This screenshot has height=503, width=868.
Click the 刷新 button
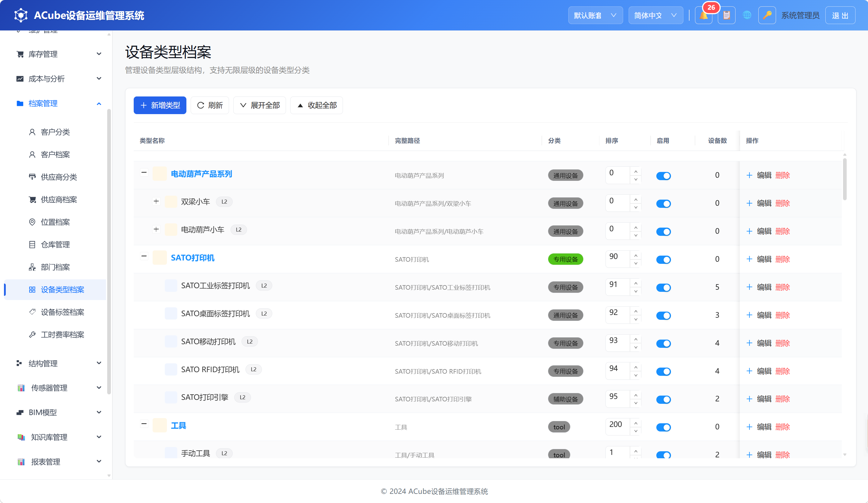(210, 105)
